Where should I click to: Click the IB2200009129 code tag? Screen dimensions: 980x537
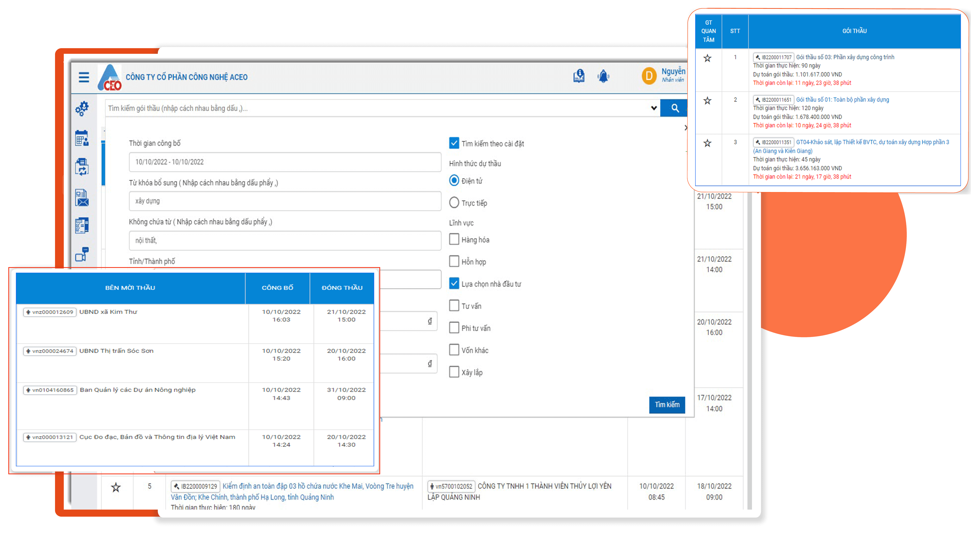[x=195, y=487]
